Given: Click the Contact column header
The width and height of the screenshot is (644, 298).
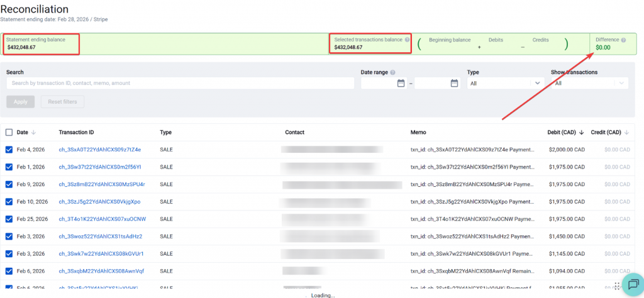Looking at the screenshot, I should 294,132.
